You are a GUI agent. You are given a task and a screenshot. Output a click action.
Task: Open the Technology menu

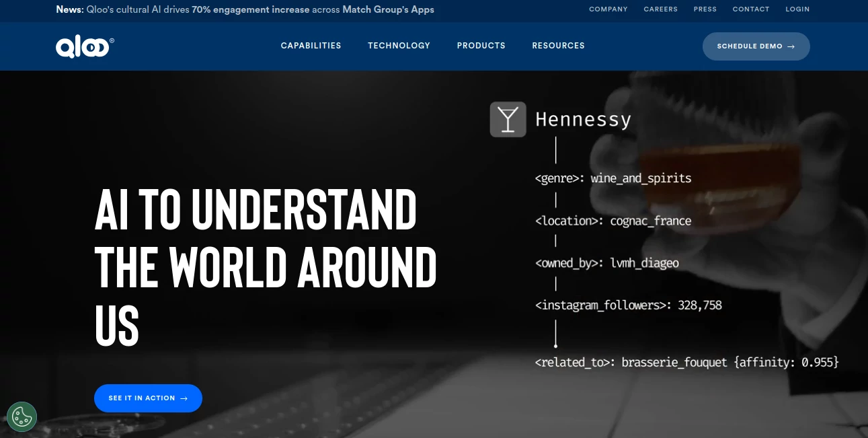tap(399, 46)
